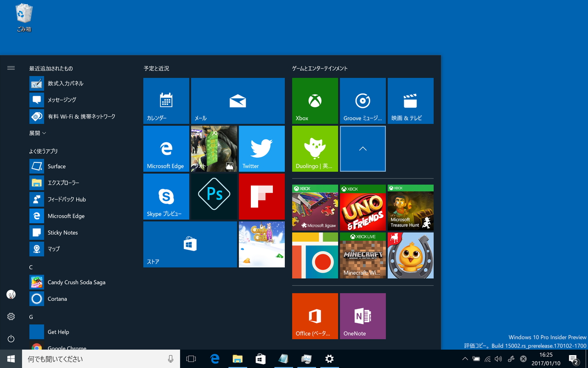Screen dimensions: 588x368
Task: Open the メール wide tile
Action: point(238,101)
